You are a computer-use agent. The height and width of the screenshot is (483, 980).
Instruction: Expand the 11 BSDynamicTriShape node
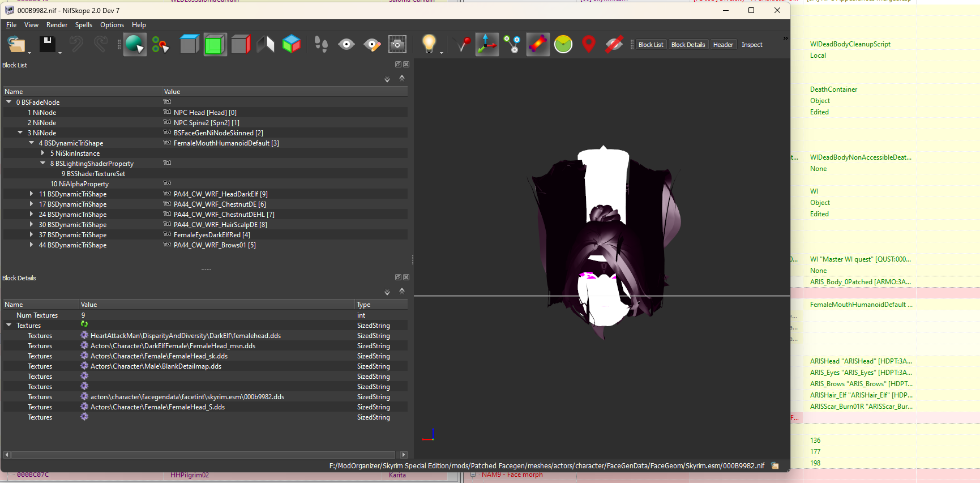[32, 194]
